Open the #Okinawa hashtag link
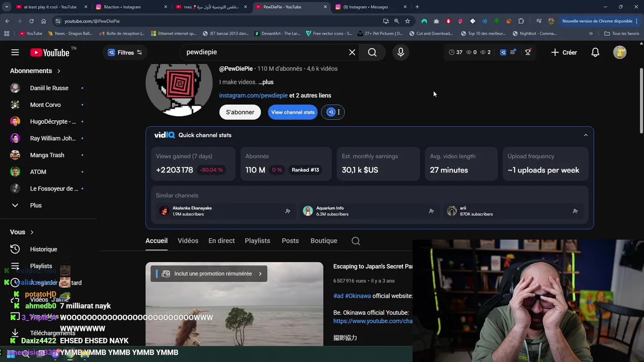644x362 pixels. point(358,296)
